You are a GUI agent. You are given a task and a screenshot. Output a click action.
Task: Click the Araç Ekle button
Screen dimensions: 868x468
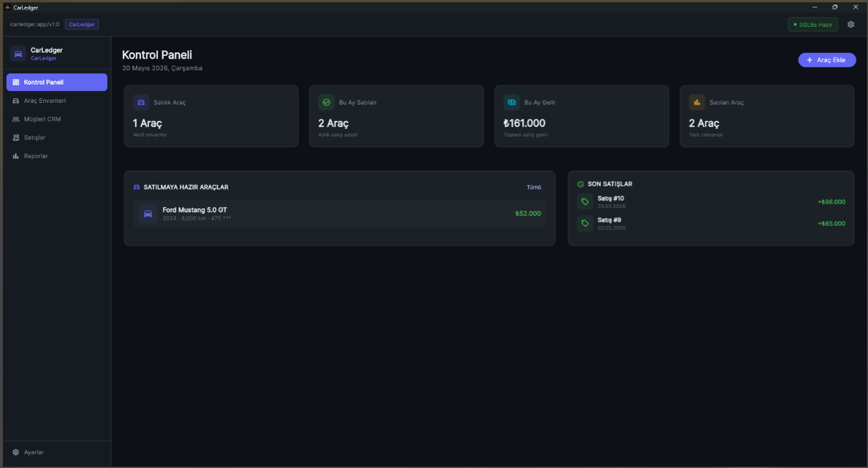coord(827,60)
